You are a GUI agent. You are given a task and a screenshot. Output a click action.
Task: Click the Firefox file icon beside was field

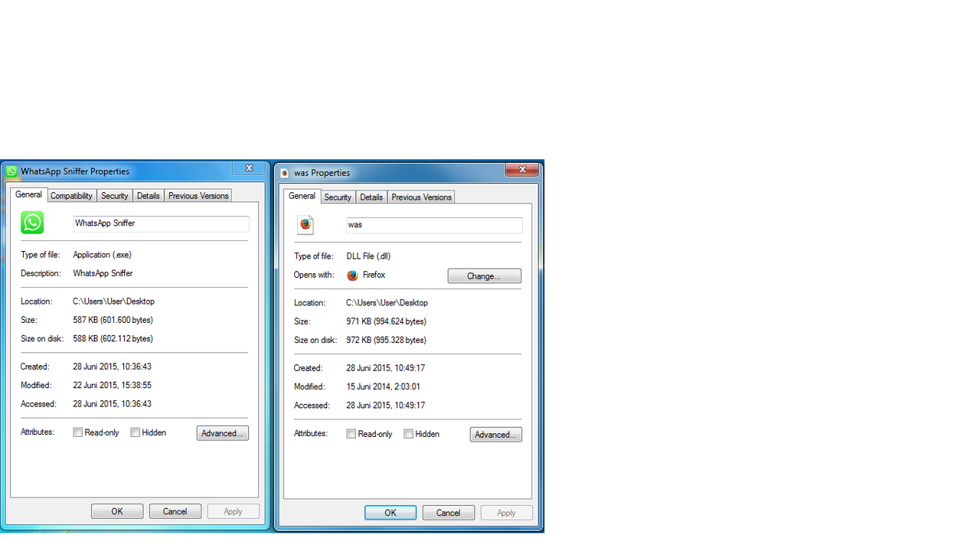[x=305, y=224]
